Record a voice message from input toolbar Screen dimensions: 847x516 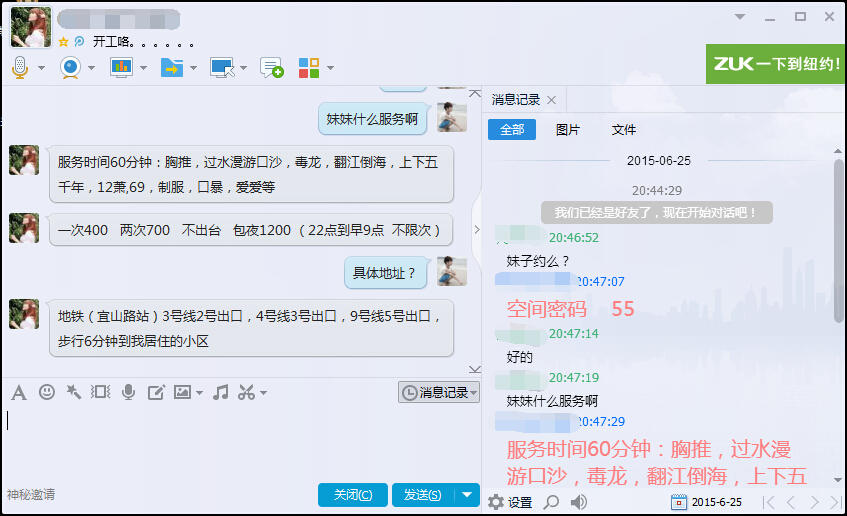tap(129, 392)
